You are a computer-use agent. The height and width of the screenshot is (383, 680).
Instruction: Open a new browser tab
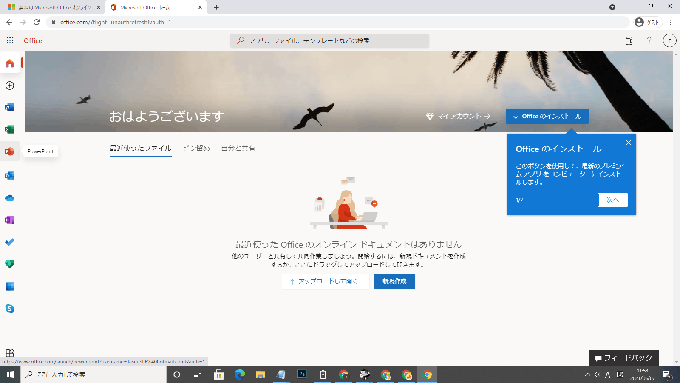(x=216, y=7)
